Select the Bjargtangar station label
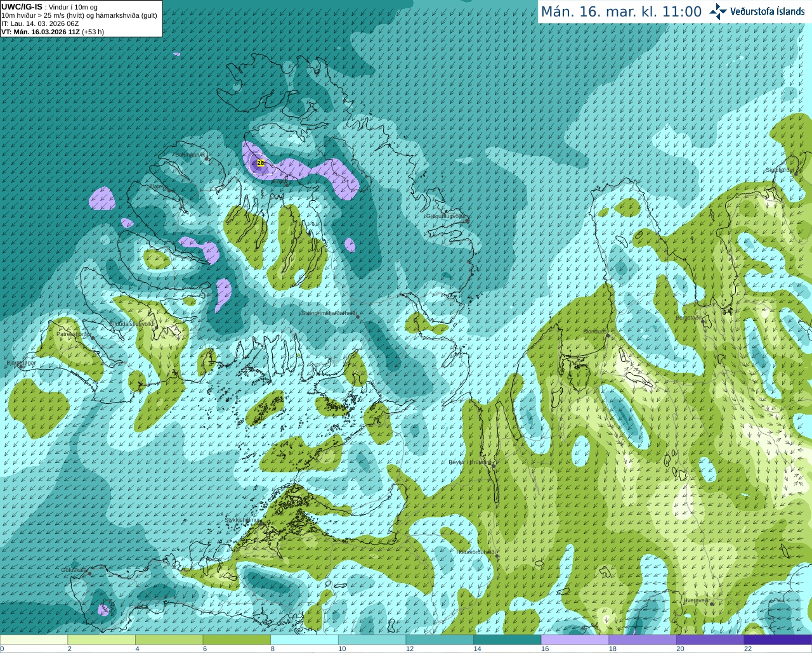This screenshot has width=812, height=653. click(x=21, y=363)
